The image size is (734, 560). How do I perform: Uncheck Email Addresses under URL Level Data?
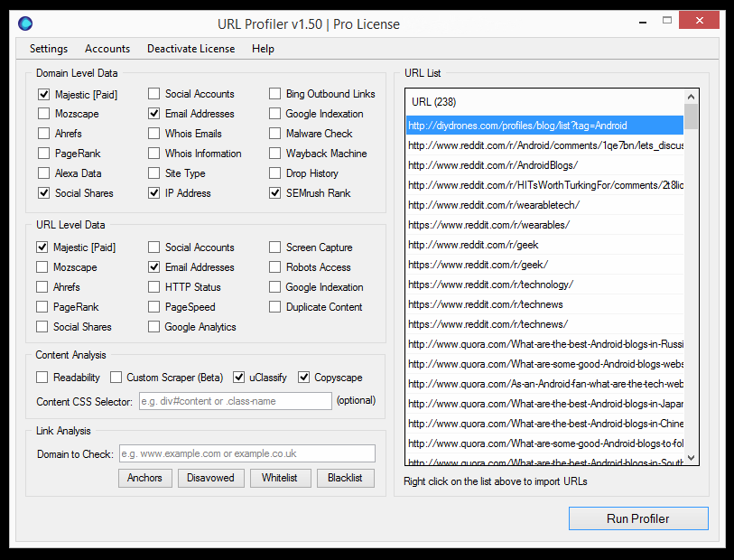(153, 266)
